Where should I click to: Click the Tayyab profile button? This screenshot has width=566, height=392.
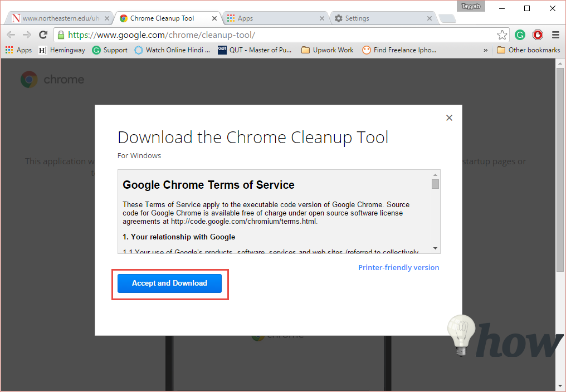tap(471, 6)
